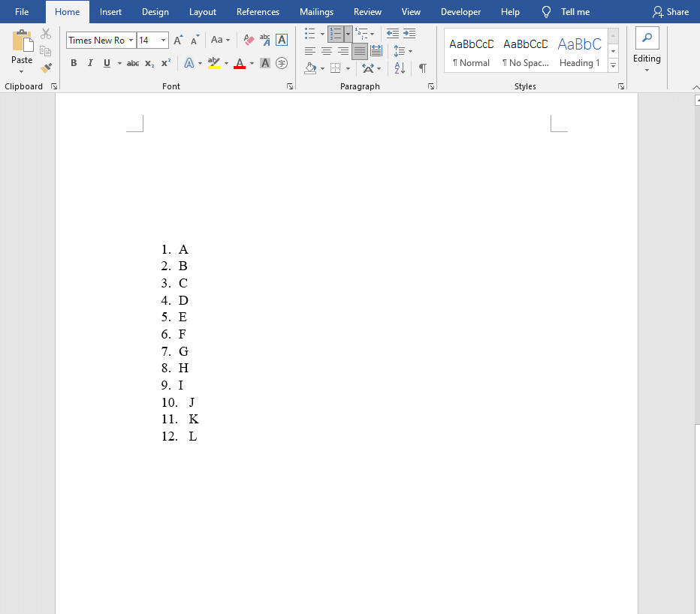Apply paragraph shading paint bucket

310,68
